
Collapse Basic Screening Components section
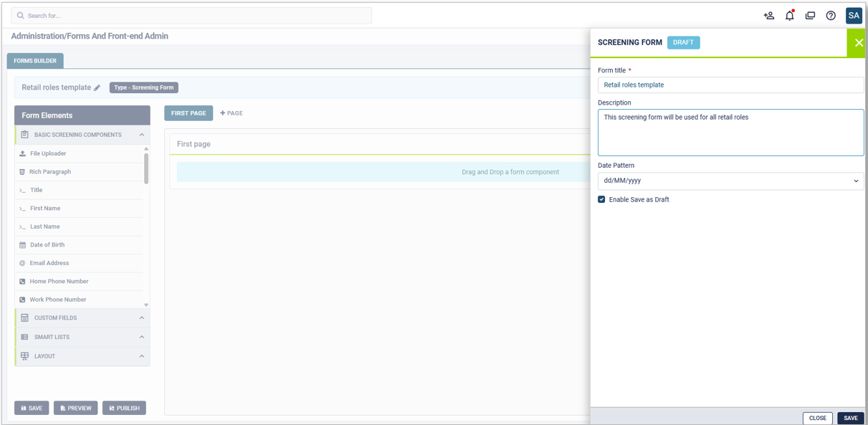pos(142,135)
